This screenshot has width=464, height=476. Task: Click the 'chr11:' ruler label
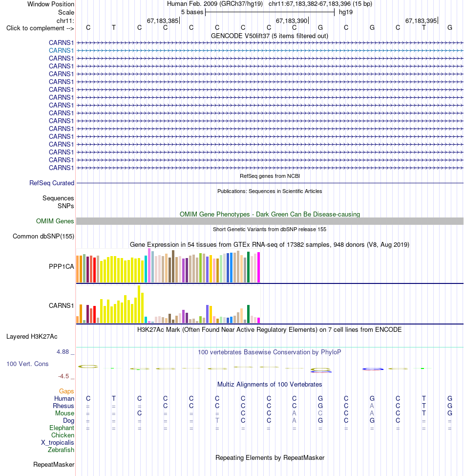(65, 21)
